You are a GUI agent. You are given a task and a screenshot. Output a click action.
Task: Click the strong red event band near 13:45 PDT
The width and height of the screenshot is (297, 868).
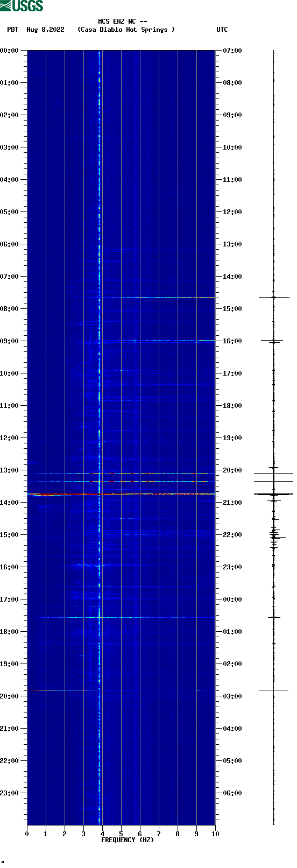pyautogui.click(x=121, y=494)
